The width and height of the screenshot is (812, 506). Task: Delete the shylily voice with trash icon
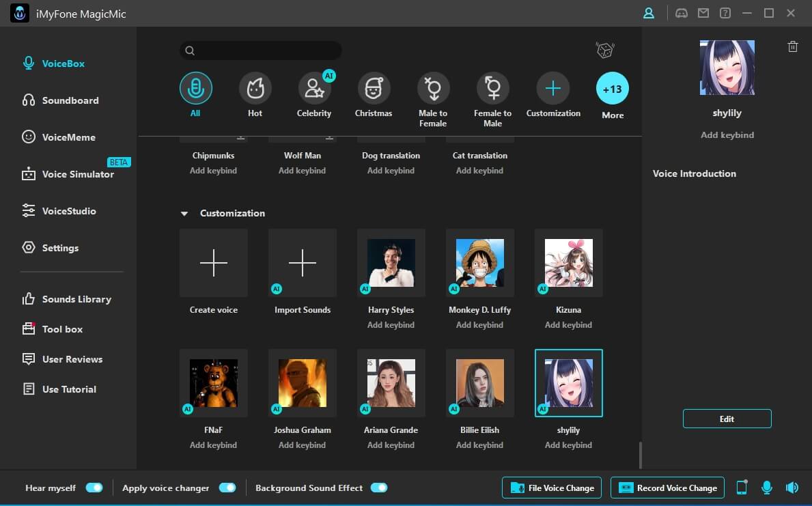tap(792, 46)
